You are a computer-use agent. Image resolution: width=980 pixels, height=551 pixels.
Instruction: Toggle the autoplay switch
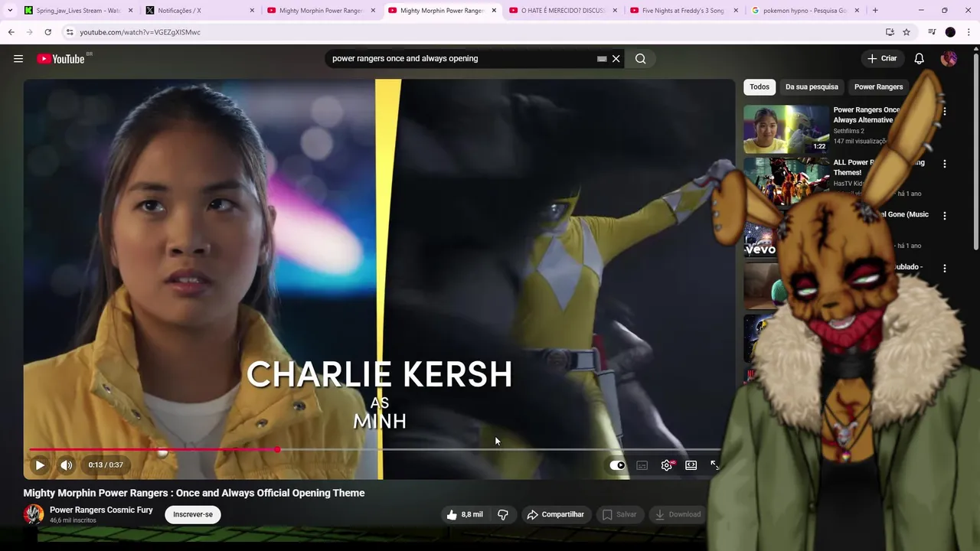pyautogui.click(x=617, y=465)
